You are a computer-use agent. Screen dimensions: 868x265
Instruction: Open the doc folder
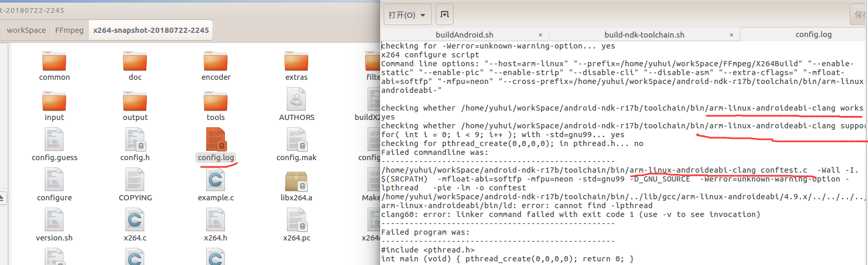pos(135,62)
